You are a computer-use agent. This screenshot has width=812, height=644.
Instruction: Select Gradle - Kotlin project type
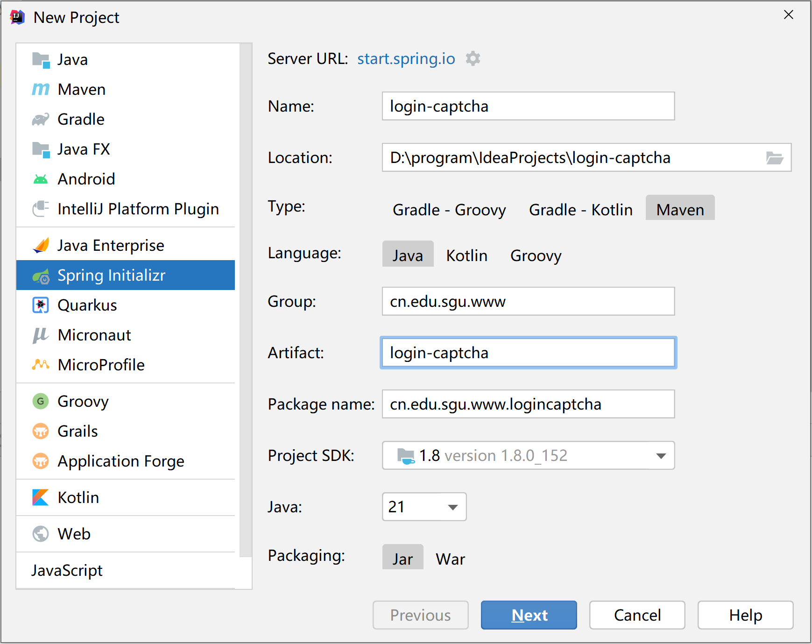[580, 209]
